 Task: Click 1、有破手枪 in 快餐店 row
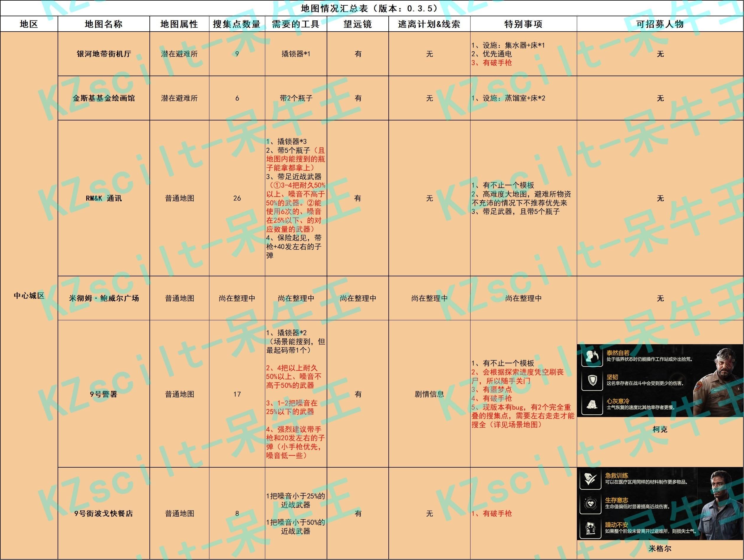click(x=491, y=513)
